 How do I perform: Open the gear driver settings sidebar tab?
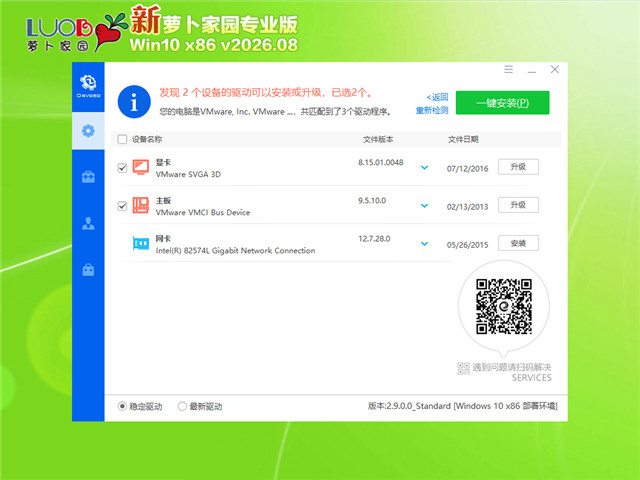click(x=88, y=131)
